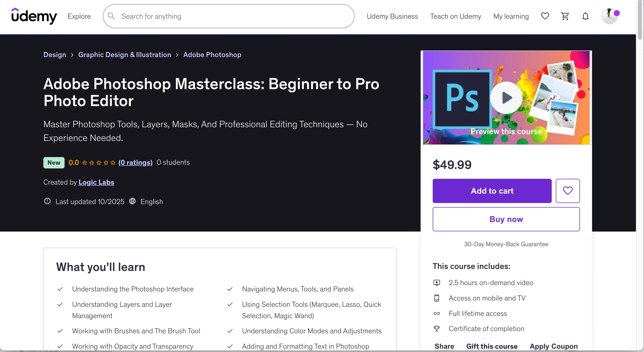Open the Logic Labs instructor link
This screenshot has width=644, height=352.
point(96,182)
